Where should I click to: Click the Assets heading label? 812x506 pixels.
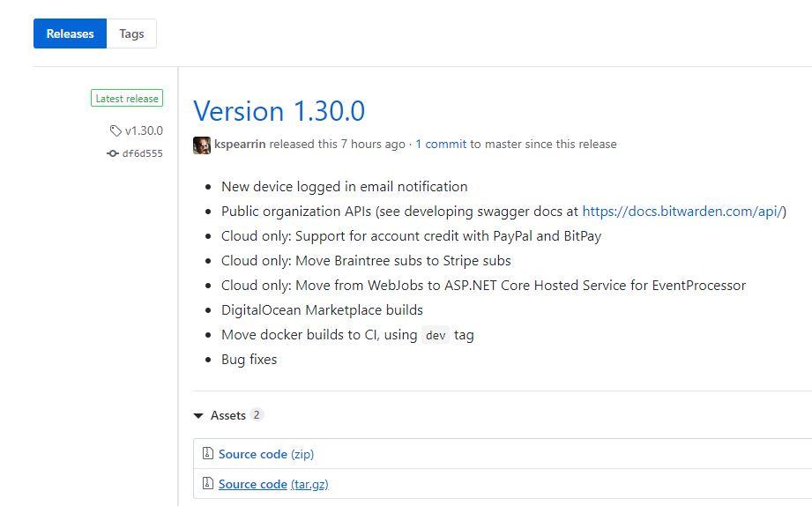point(227,415)
